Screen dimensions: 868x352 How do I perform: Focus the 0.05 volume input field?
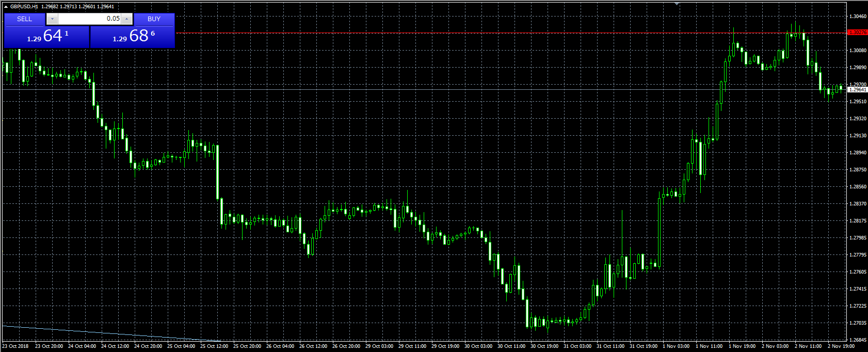[x=89, y=19]
